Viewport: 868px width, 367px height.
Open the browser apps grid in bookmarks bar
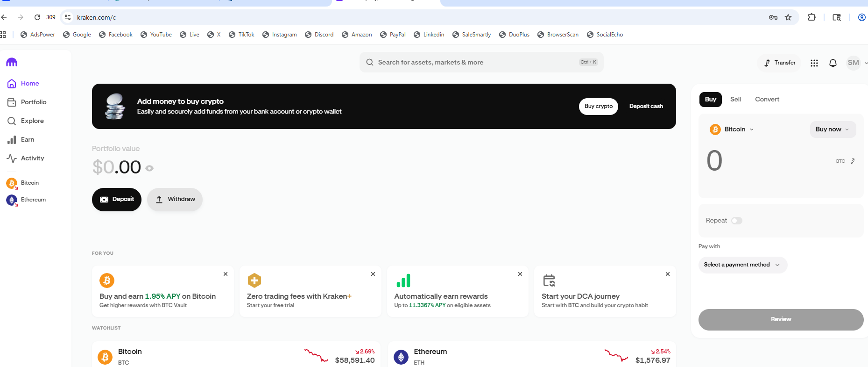pos(3,35)
